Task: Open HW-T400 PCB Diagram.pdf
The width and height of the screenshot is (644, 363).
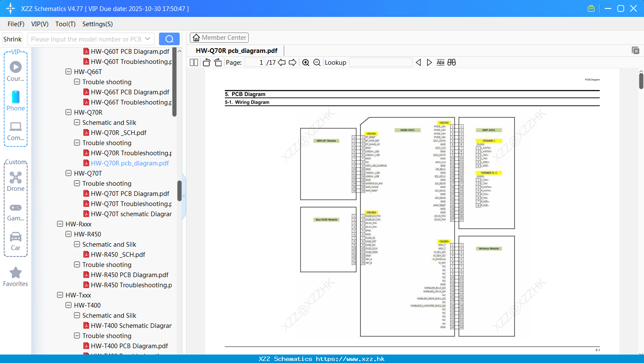Action: (126, 346)
